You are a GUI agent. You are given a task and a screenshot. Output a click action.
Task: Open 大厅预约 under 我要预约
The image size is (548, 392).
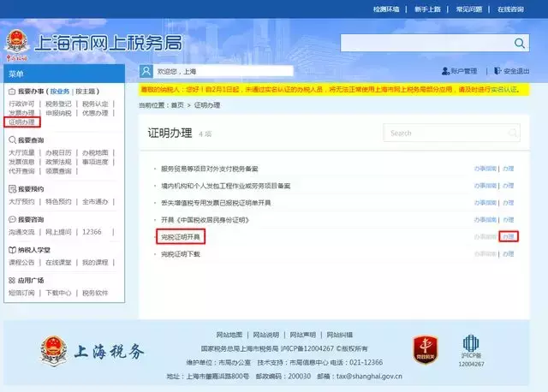point(21,202)
